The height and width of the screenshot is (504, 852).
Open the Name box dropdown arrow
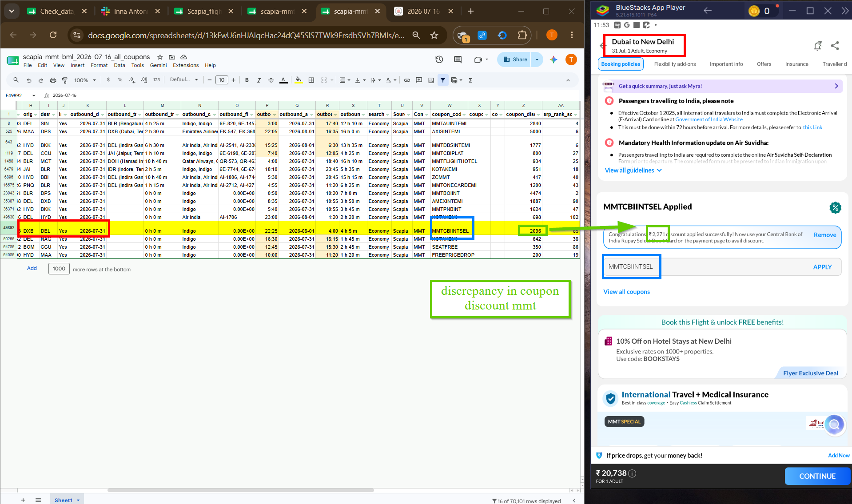click(x=34, y=95)
